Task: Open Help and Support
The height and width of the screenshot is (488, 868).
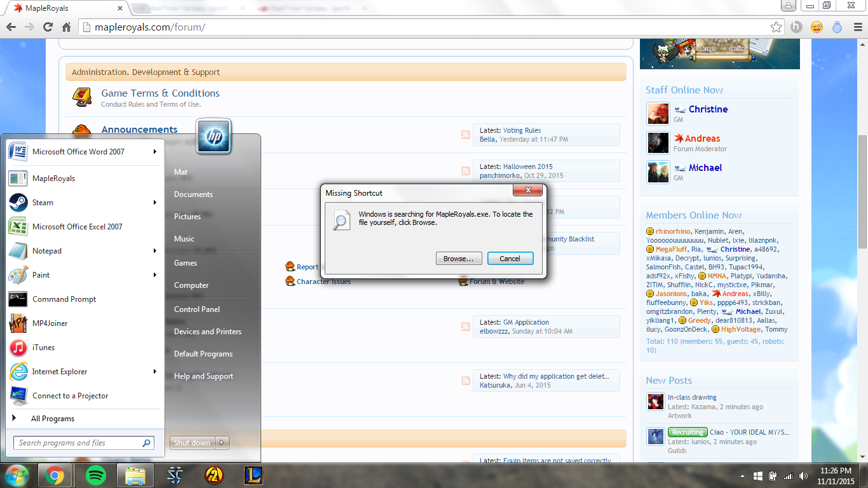Action: tap(203, 376)
